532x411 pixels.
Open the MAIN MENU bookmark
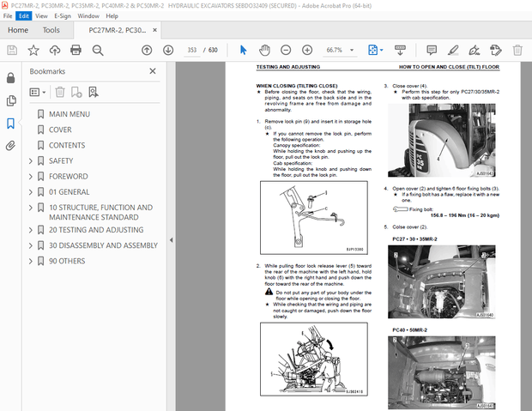70,114
